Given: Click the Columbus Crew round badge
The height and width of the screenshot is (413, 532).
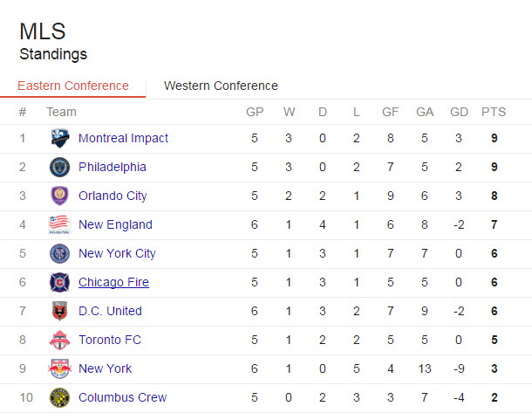Looking at the screenshot, I should [x=59, y=397].
